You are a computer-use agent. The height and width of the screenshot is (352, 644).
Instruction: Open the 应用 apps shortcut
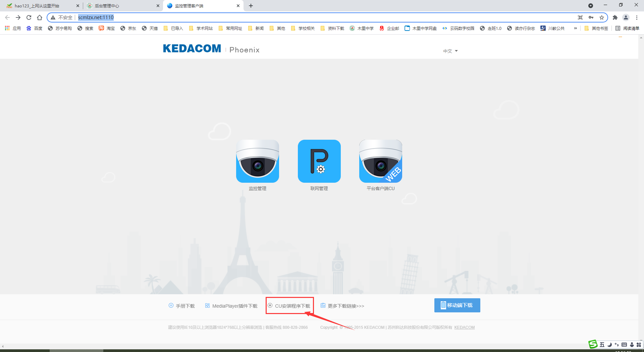pos(13,28)
